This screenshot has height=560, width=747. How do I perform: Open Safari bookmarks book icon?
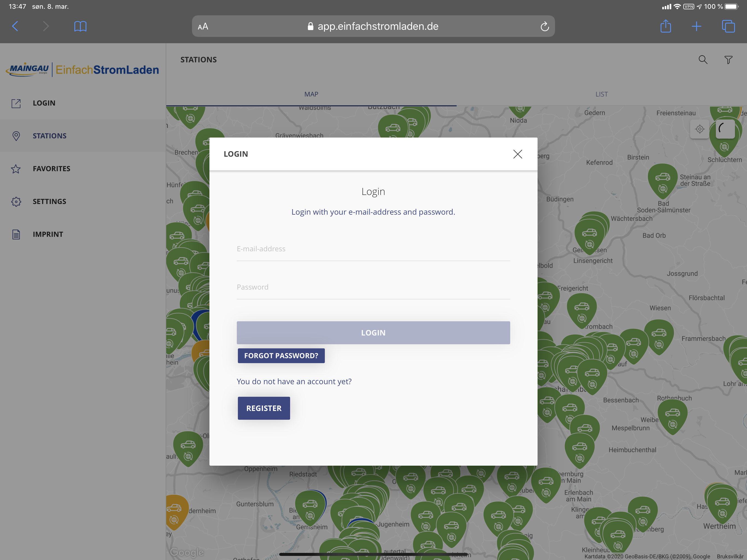pos(80,26)
